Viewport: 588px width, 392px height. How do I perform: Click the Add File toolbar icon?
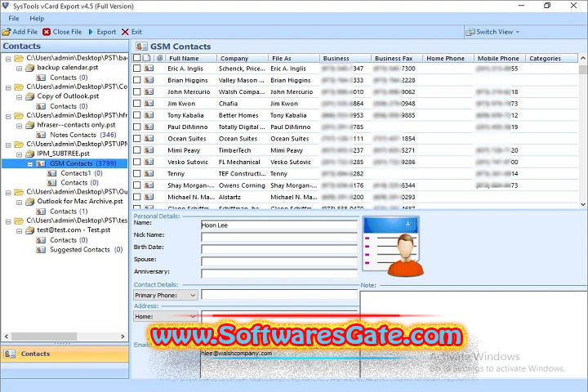[x=7, y=32]
